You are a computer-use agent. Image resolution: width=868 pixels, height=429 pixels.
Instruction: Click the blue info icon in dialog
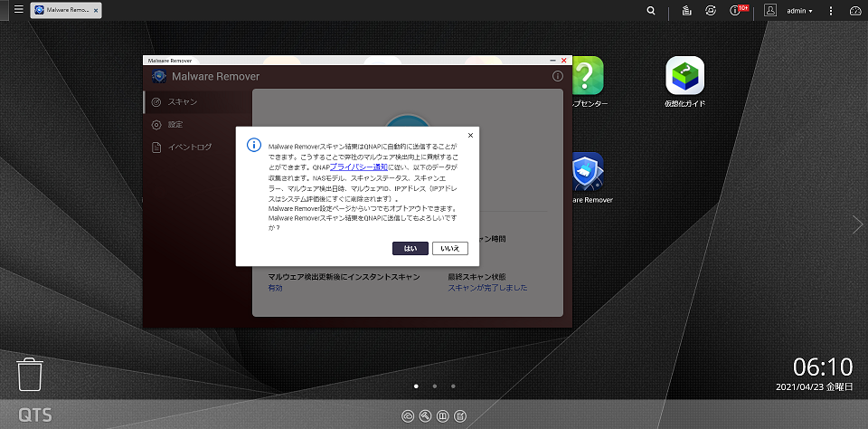click(x=253, y=145)
